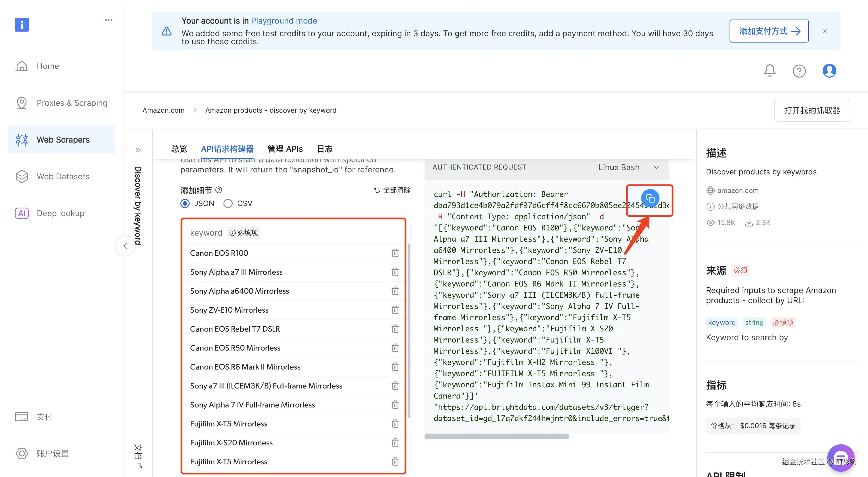Expand the Discover by keyword panel

coord(138,150)
